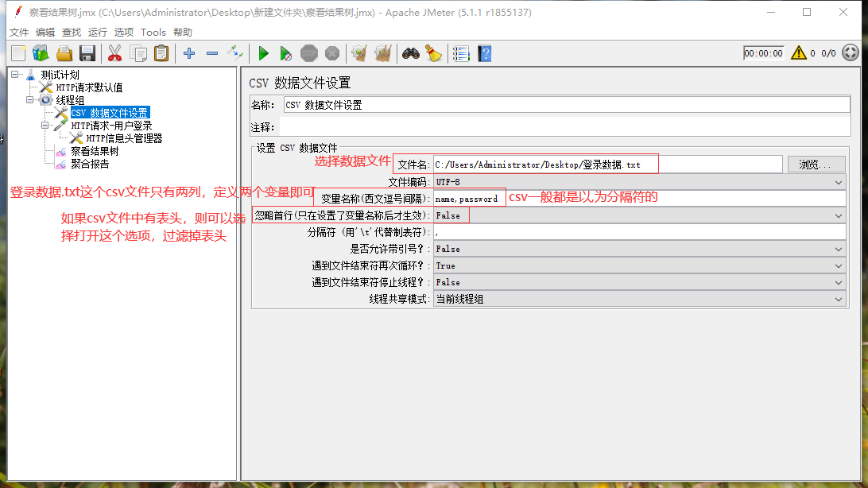868x488 pixels.
Task: Open the Templates icon in toolbar
Action: coord(41,54)
